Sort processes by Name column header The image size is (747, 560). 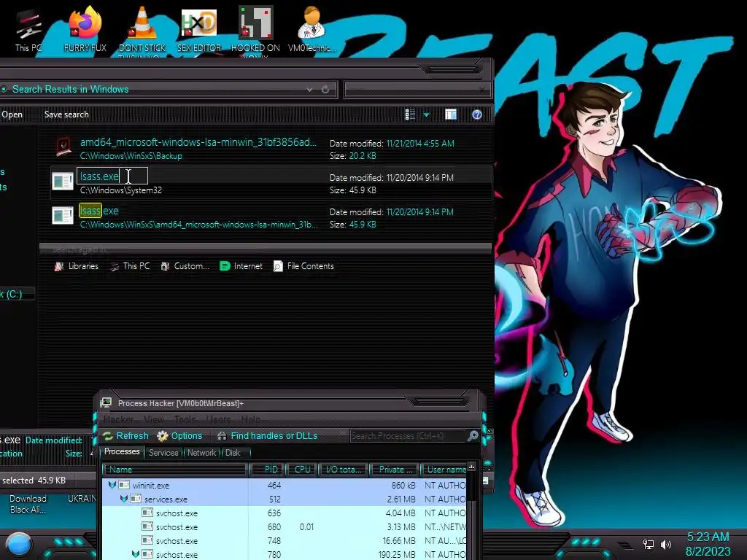176,470
